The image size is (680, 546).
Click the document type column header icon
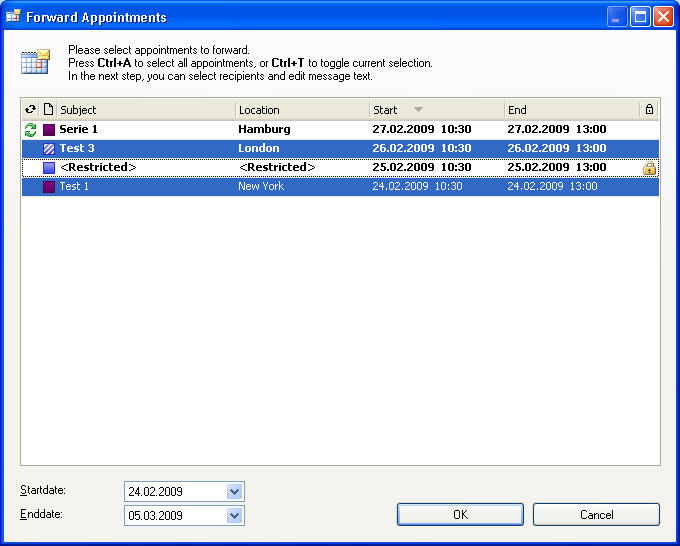(48, 110)
